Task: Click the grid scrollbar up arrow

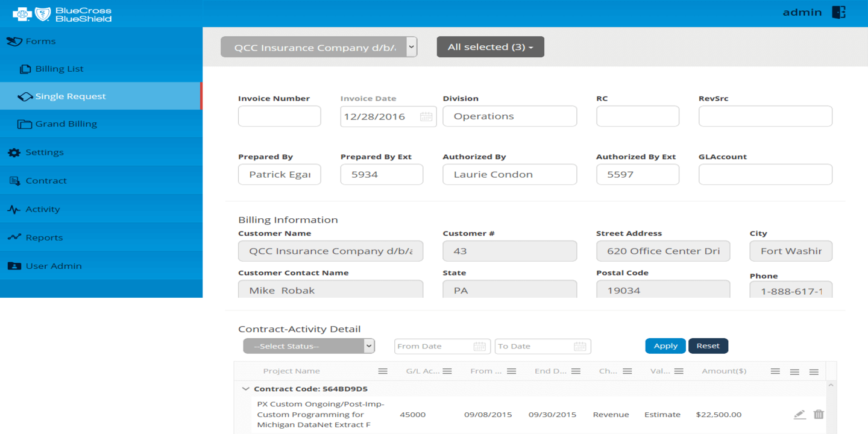Action: click(x=831, y=385)
